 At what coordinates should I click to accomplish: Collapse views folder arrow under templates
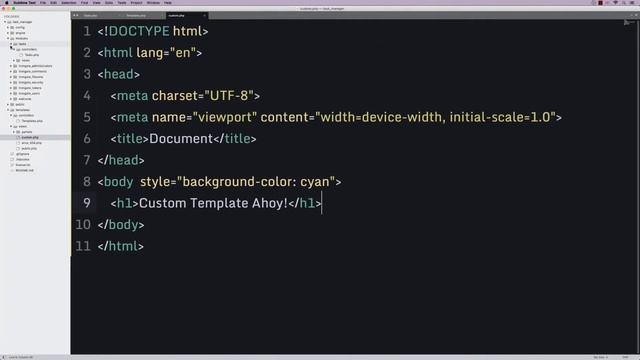tap(11, 127)
